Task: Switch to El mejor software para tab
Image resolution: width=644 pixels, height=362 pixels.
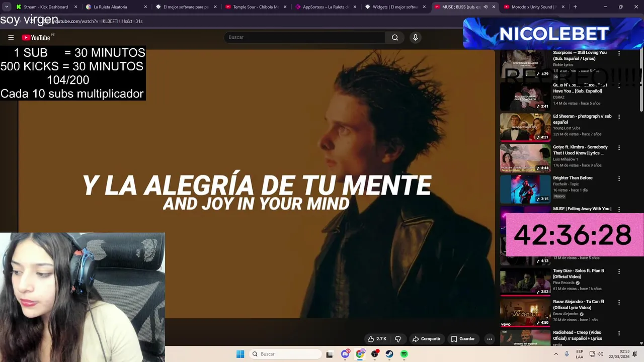Action: [186, 7]
